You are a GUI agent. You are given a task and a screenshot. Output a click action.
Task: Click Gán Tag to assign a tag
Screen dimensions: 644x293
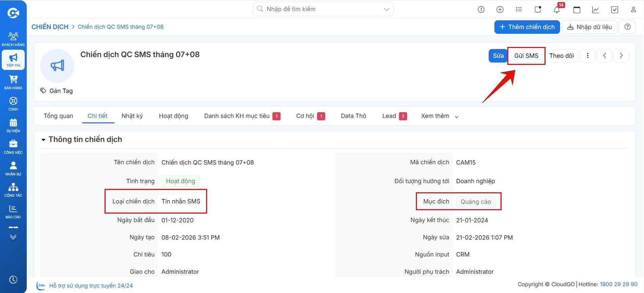pos(57,91)
